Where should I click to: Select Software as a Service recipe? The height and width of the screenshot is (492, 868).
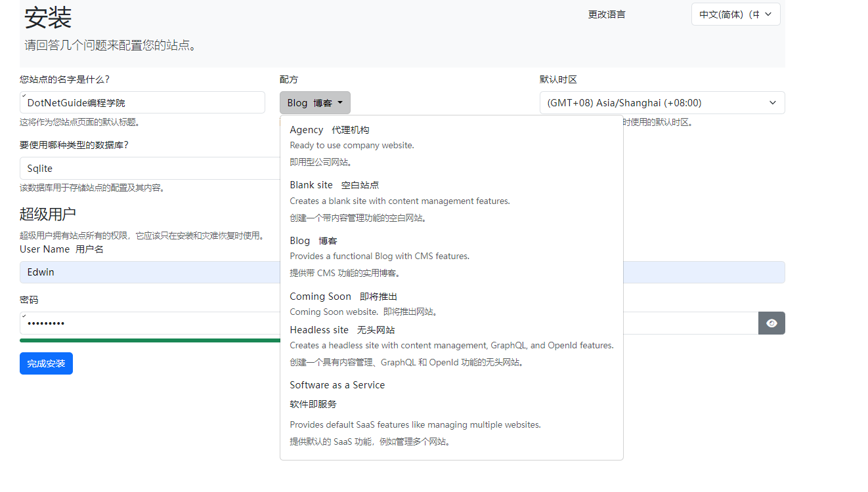pos(337,385)
